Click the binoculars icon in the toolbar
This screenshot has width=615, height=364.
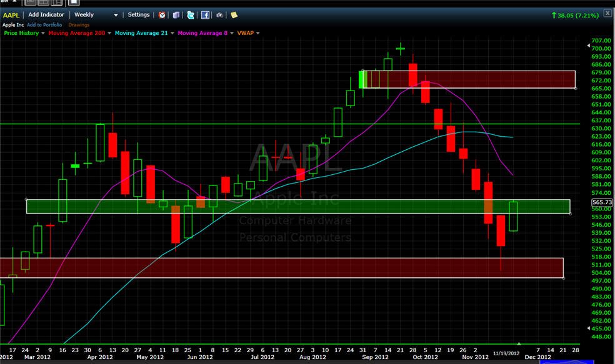pos(219,15)
